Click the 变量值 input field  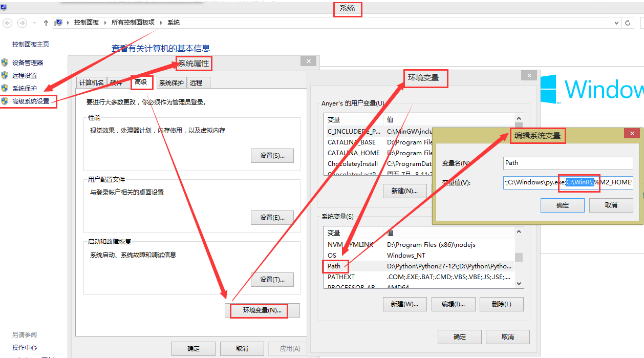[568, 182]
